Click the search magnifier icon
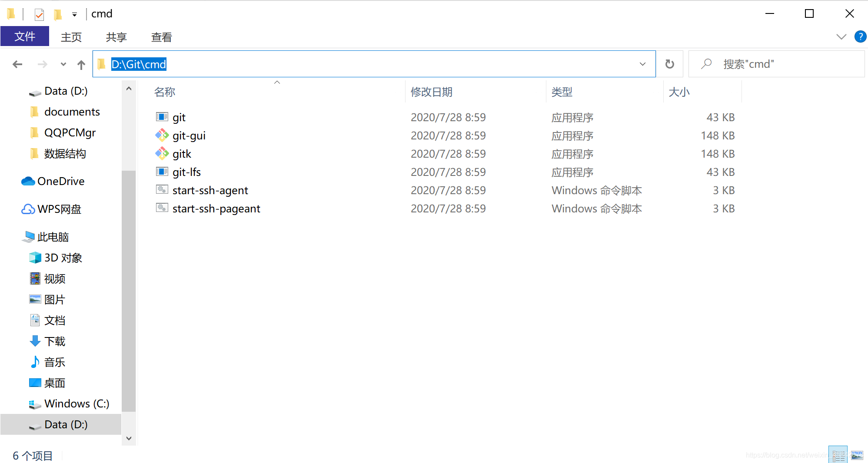The width and height of the screenshot is (868, 463). [x=707, y=64]
